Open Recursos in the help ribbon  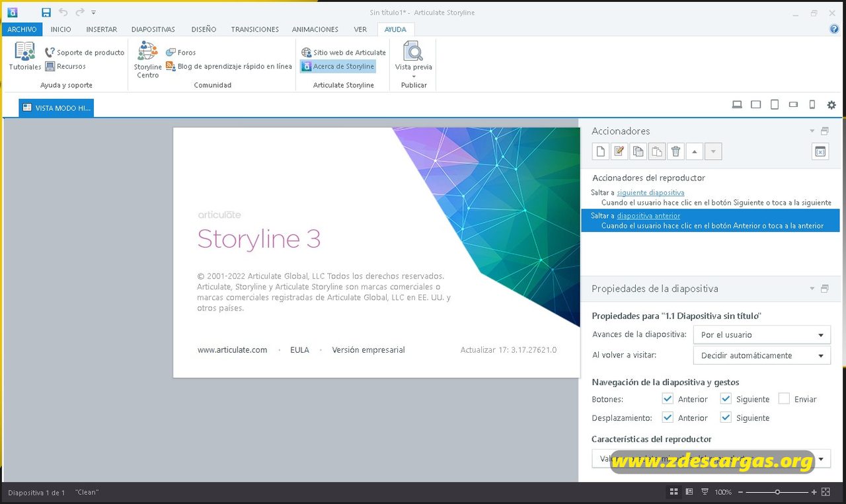(65, 66)
